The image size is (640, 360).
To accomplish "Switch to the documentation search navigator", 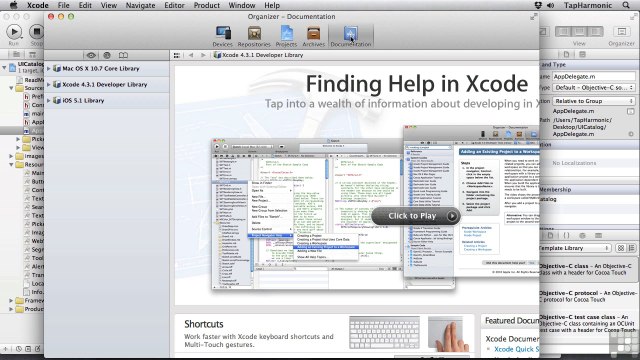I will (x=107, y=55).
